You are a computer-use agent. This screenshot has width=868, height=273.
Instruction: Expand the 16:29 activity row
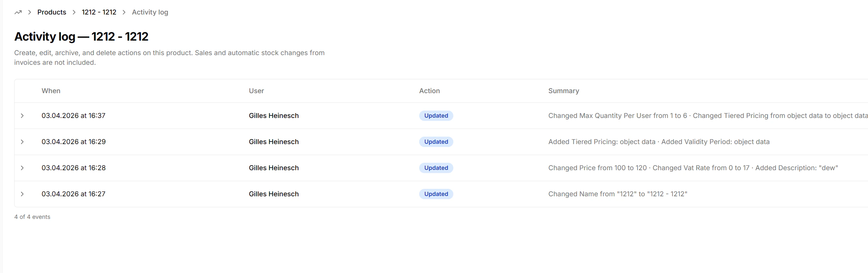22,142
